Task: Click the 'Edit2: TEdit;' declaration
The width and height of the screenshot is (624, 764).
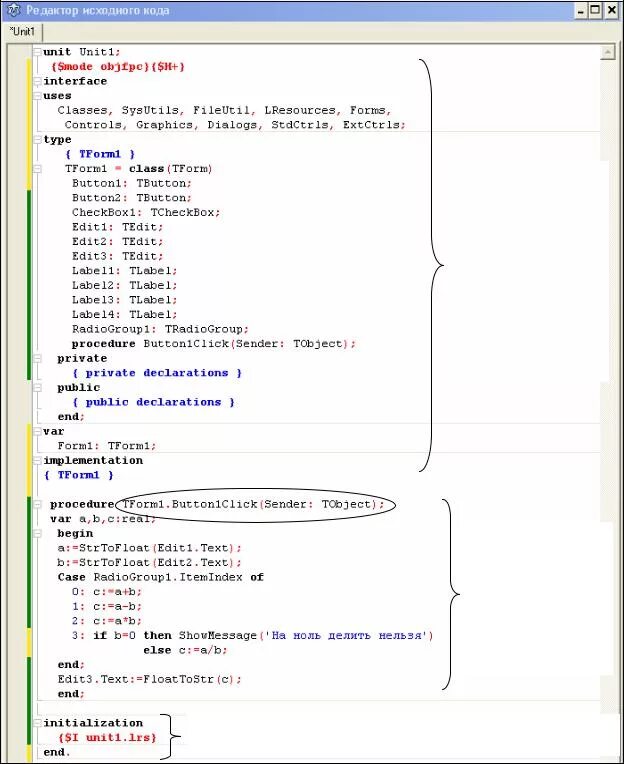Action: pos(117,242)
